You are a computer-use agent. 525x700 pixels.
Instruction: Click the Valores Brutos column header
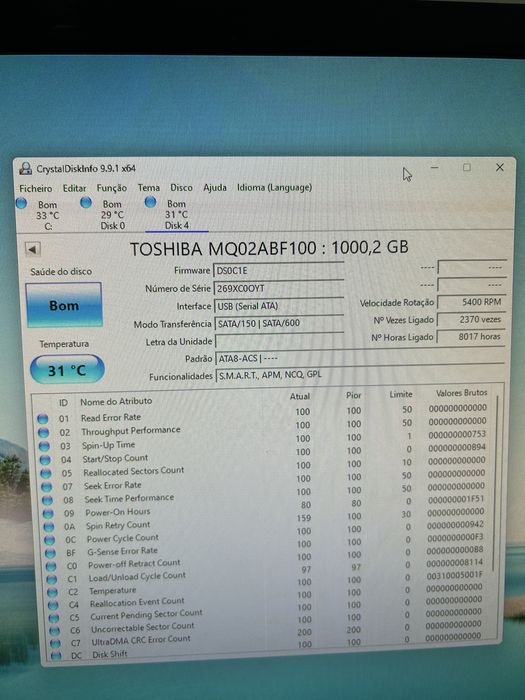coord(462,393)
